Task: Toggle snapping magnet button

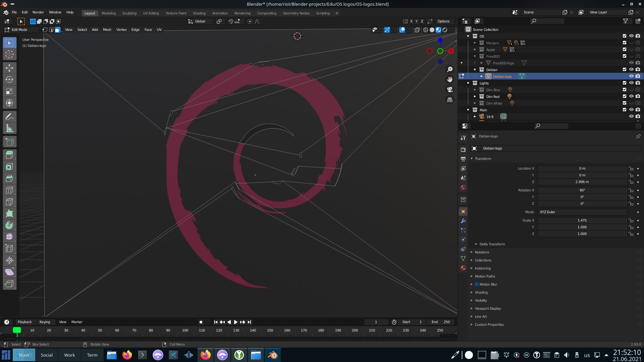Action: click(x=230, y=21)
